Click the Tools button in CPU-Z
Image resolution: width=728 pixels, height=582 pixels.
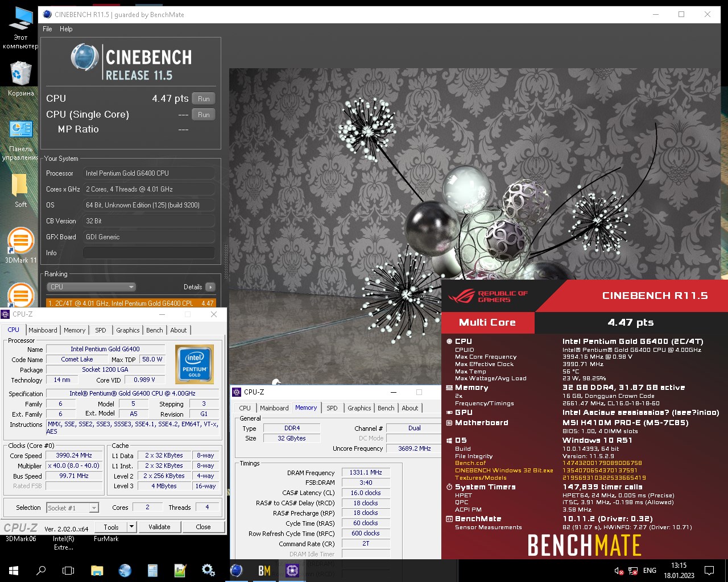point(111,527)
